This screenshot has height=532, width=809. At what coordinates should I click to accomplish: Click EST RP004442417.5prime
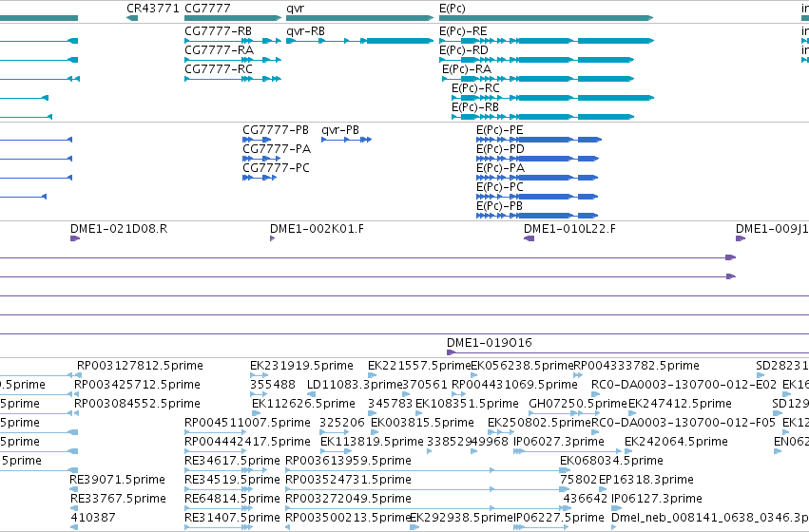click(x=248, y=442)
